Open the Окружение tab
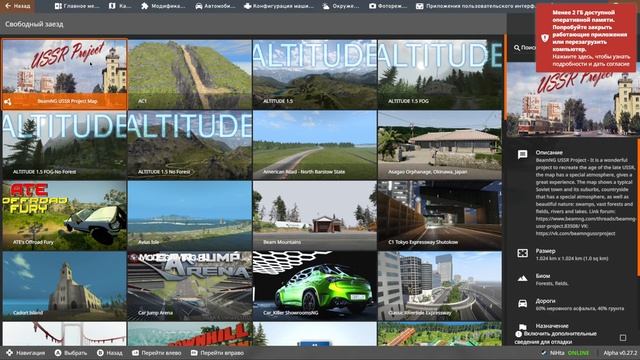Image resolution: width=640 pixels, height=360 pixels. point(341,6)
